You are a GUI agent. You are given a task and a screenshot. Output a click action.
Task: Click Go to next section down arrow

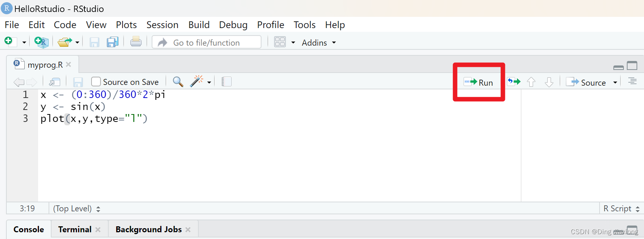[x=549, y=82]
